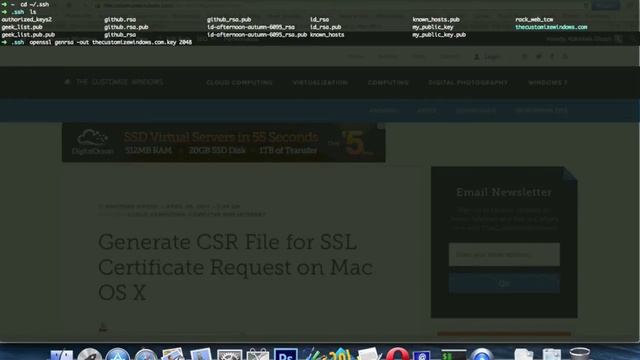Close the DigitalOcean banner ad
Screen dimensions: 640x360
[x=381, y=126]
